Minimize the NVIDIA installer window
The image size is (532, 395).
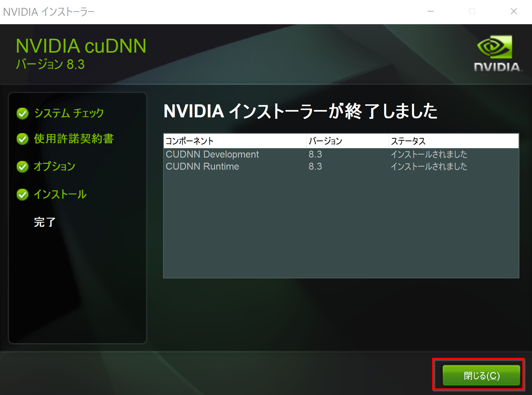tap(430, 11)
